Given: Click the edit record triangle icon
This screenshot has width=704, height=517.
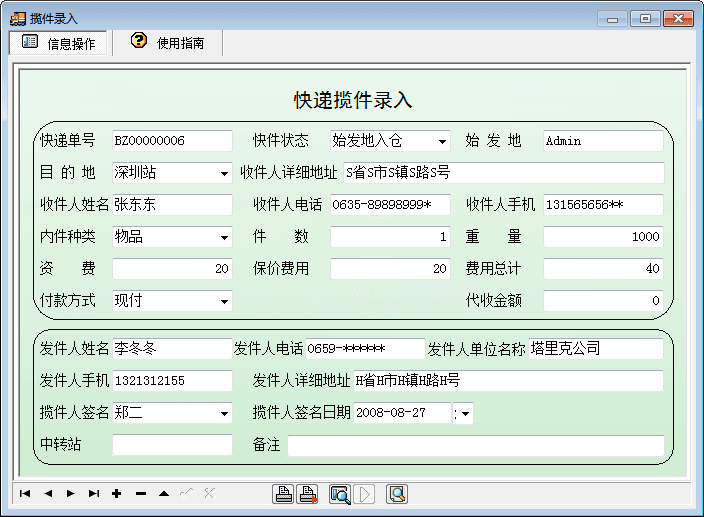Looking at the screenshot, I should pyautogui.click(x=163, y=493).
